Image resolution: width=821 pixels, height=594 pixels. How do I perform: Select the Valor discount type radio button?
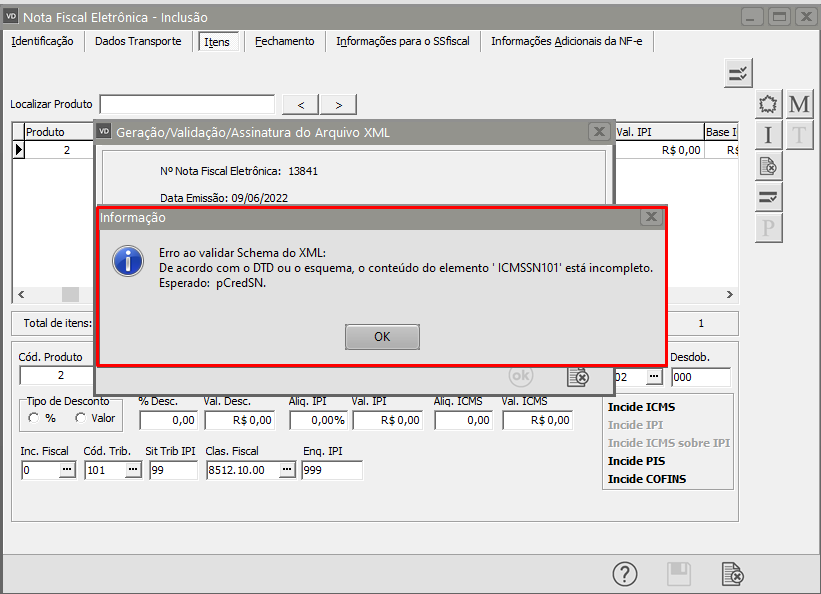coord(80,418)
